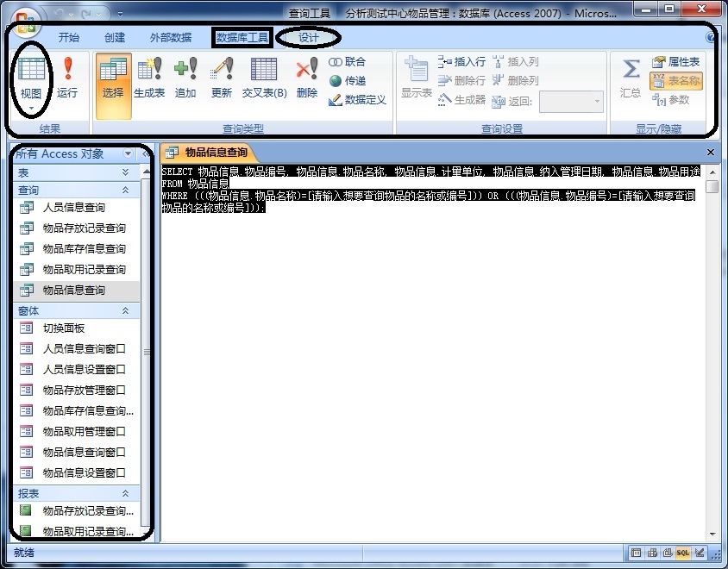728x569 pixels.
Task: Switch to 数据库工具 tab
Action: [242, 38]
